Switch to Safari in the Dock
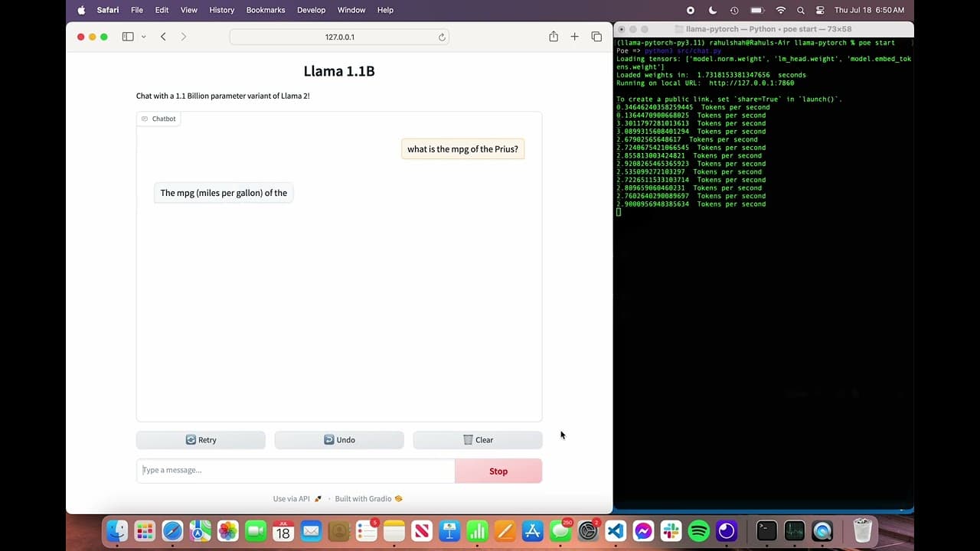Image resolution: width=980 pixels, height=551 pixels. pos(172,530)
